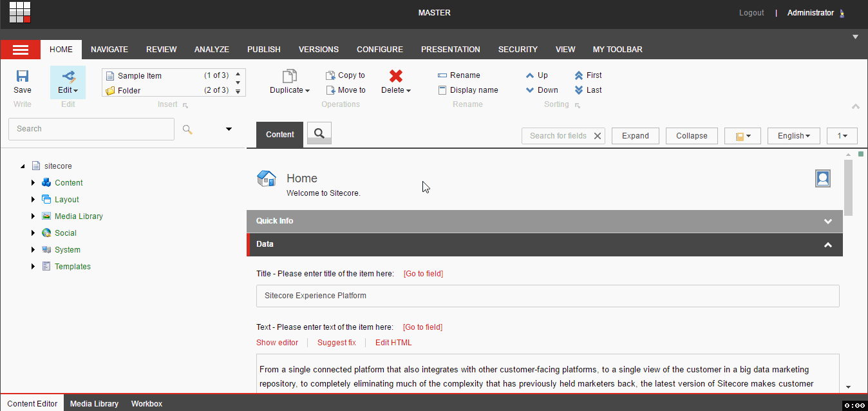Open the red hamburger application menu
868x411 pixels.
click(x=20, y=49)
